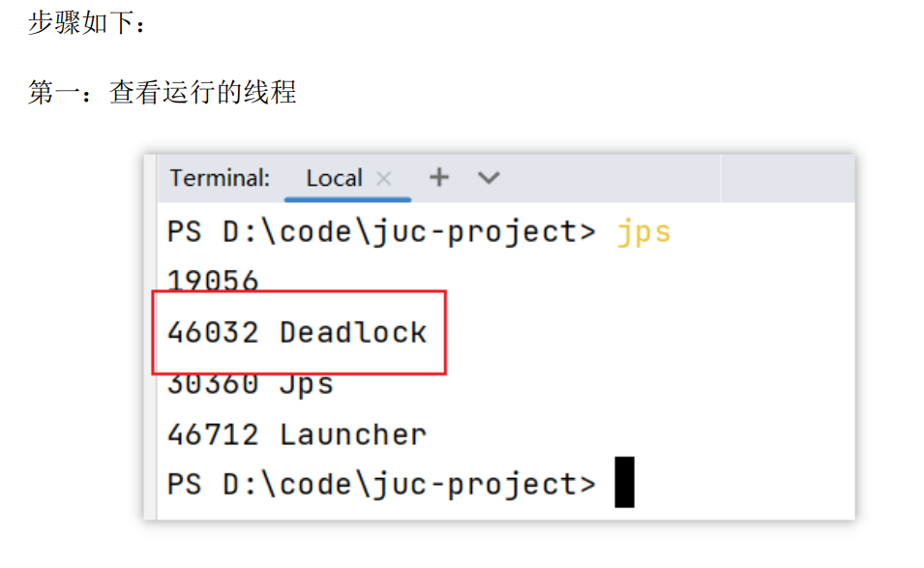Click the Jps process name in output

[x=307, y=384]
